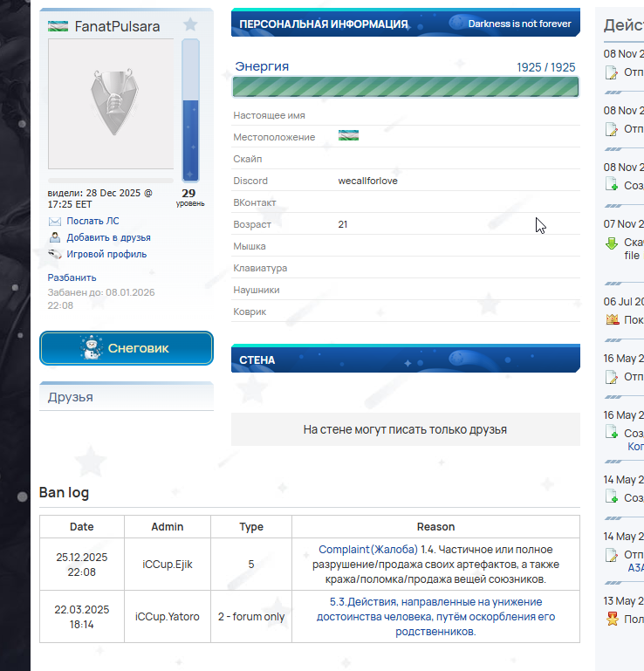Click the Снеговик button
This screenshot has width=644, height=671.
(127, 348)
